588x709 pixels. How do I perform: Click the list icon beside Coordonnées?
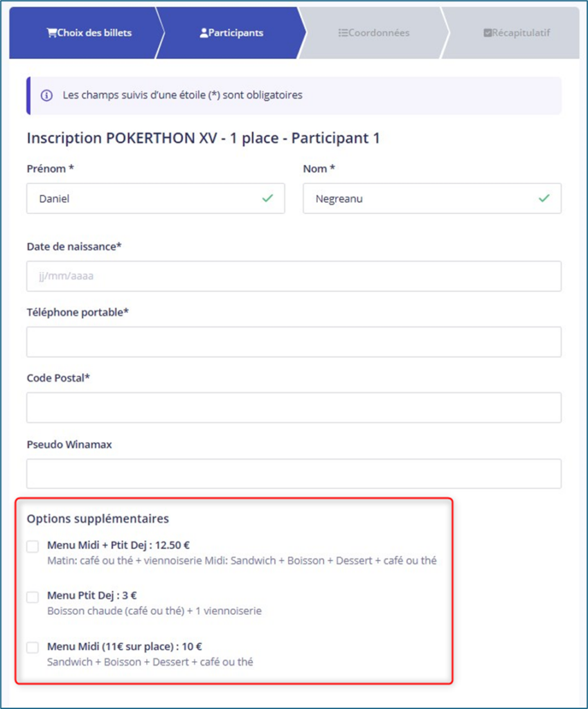tap(342, 33)
